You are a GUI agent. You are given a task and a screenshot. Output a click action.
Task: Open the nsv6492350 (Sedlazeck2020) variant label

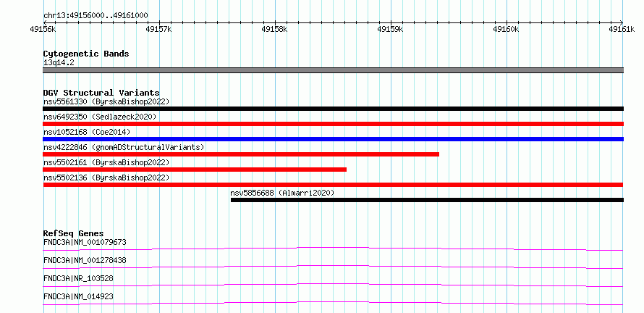point(100,117)
